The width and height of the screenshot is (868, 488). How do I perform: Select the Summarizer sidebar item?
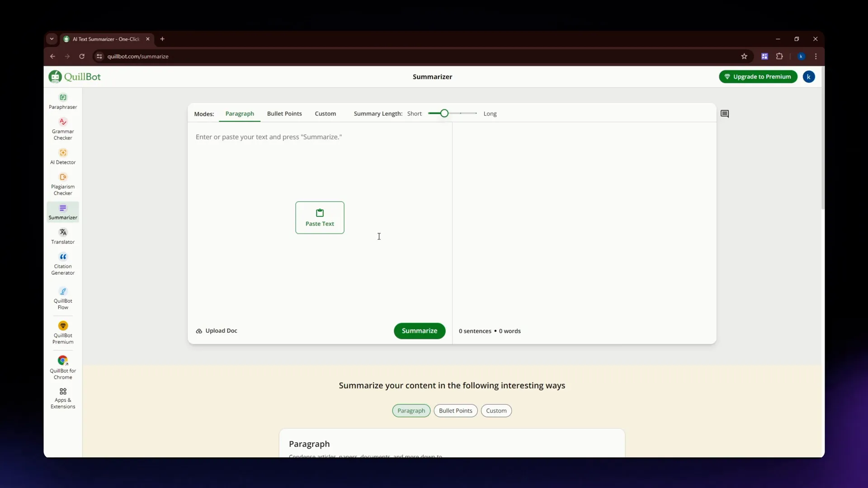click(63, 212)
